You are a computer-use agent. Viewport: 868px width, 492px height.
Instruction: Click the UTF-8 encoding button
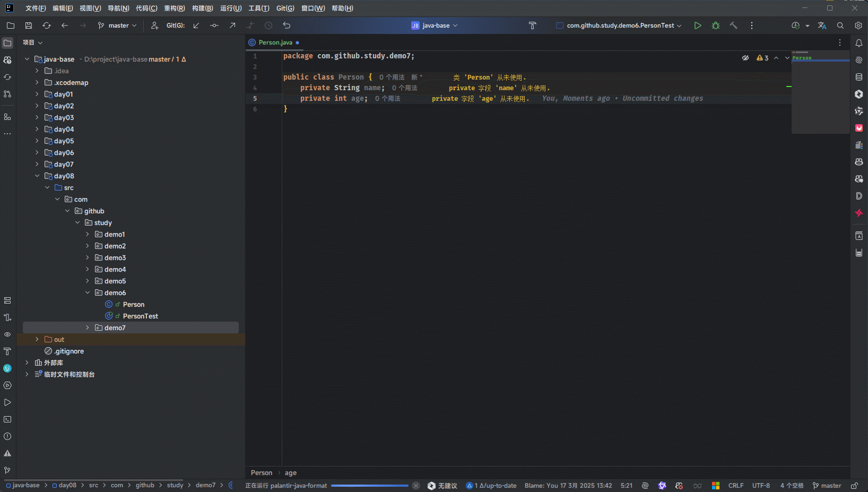tap(761, 486)
